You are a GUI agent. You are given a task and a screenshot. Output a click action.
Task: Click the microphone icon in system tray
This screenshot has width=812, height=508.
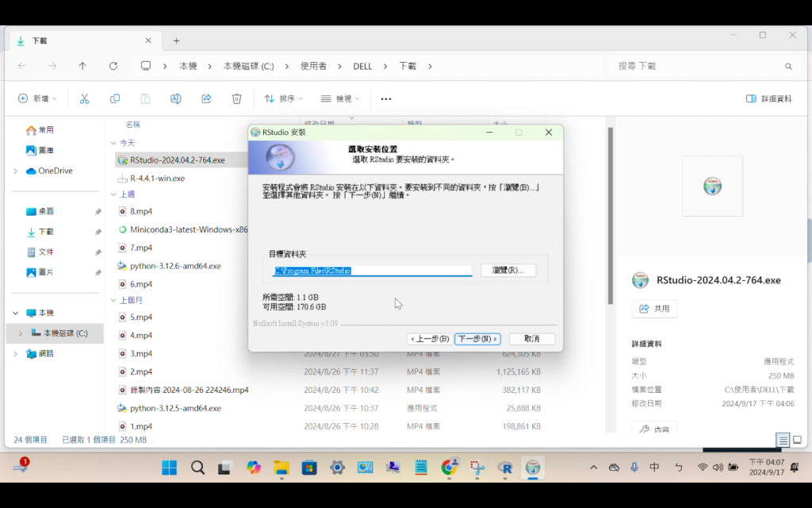coord(634,468)
